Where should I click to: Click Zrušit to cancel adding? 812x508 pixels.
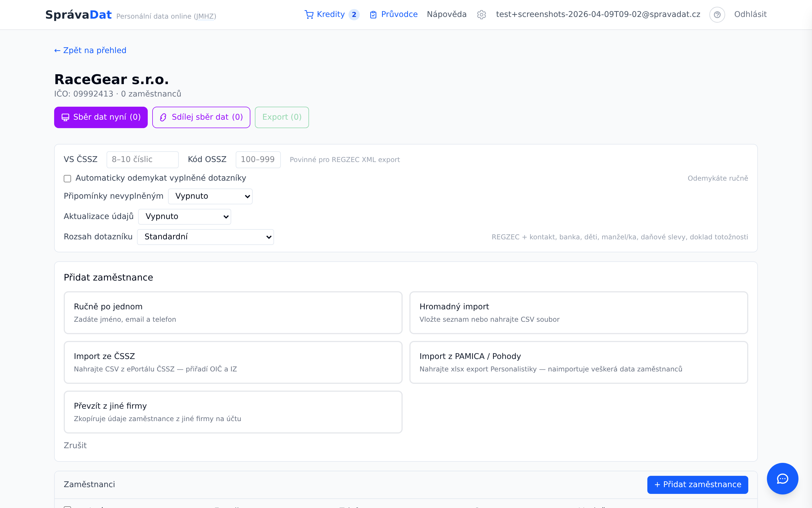pos(75,446)
